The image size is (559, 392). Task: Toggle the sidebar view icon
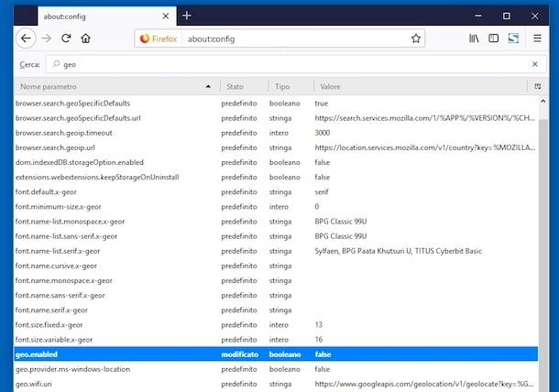tap(493, 38)
